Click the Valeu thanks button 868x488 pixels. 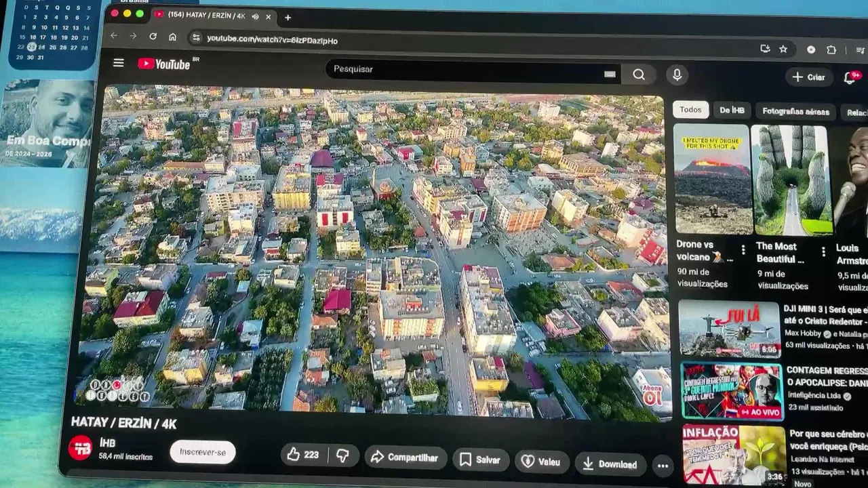tap(541, 462)
